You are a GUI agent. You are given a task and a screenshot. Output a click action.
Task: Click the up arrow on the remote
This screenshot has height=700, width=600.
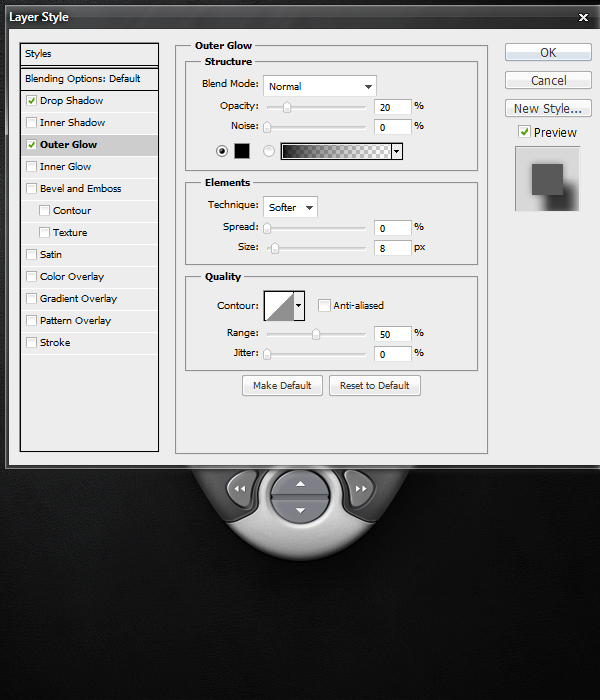tap(300, 483)
